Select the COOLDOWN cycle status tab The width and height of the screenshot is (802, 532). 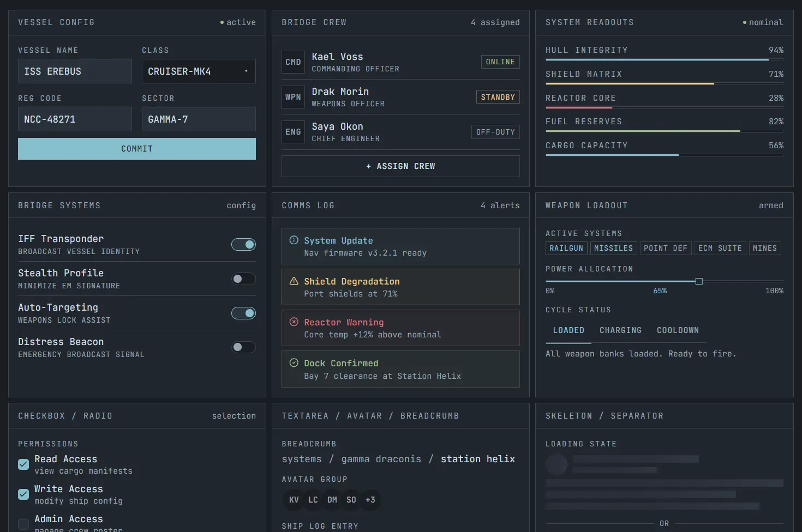point(678,330)
